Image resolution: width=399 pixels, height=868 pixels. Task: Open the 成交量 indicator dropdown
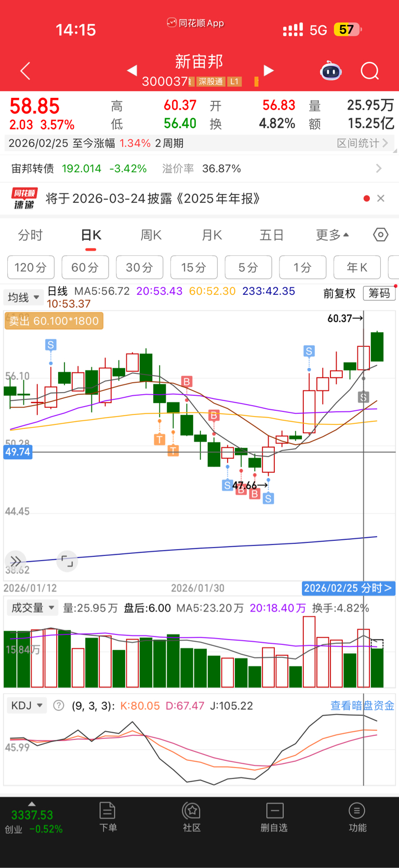32,607
